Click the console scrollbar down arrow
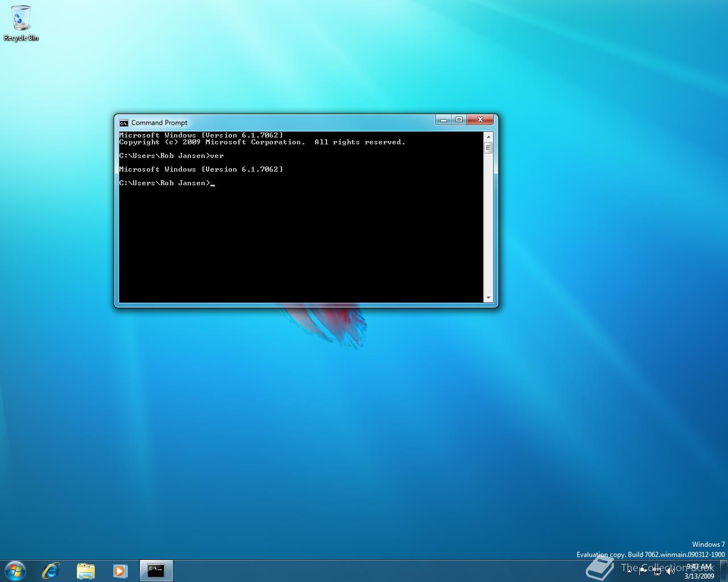This screenshot has height=582, width=728. [488, 298]
